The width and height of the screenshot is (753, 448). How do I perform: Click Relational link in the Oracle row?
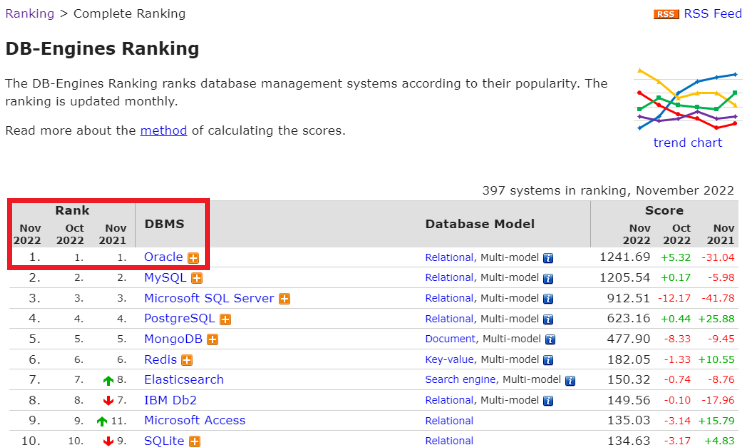(449, 257)
